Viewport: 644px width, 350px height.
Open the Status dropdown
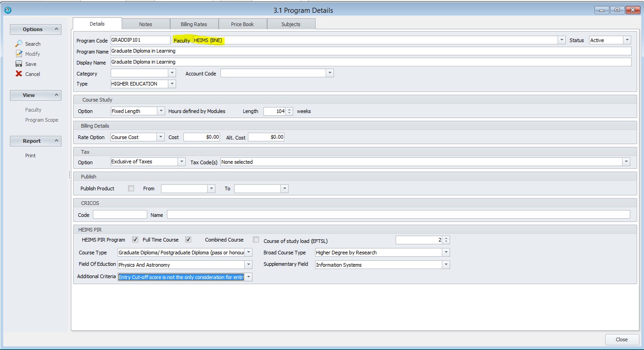click(x=627, y=40)
